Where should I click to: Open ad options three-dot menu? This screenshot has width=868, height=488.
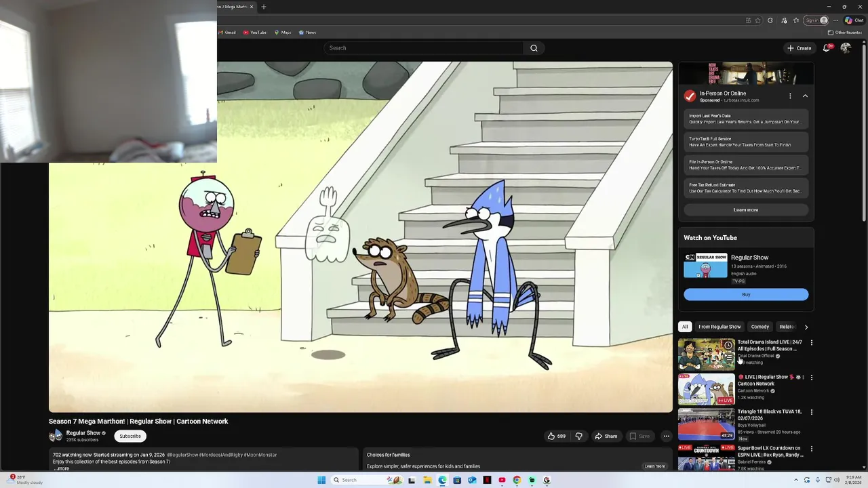point(790,96)
